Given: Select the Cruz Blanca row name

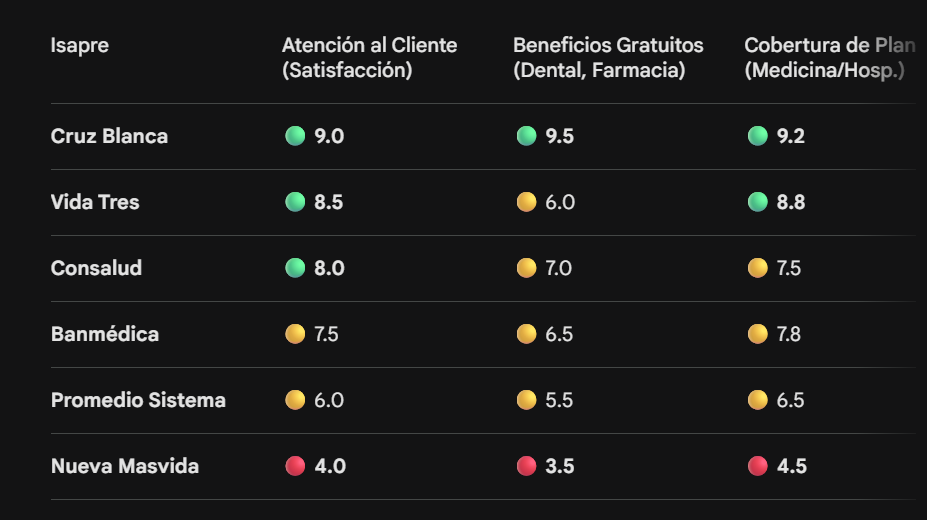Looking at the screenshot, I should (x=109, y=136).
